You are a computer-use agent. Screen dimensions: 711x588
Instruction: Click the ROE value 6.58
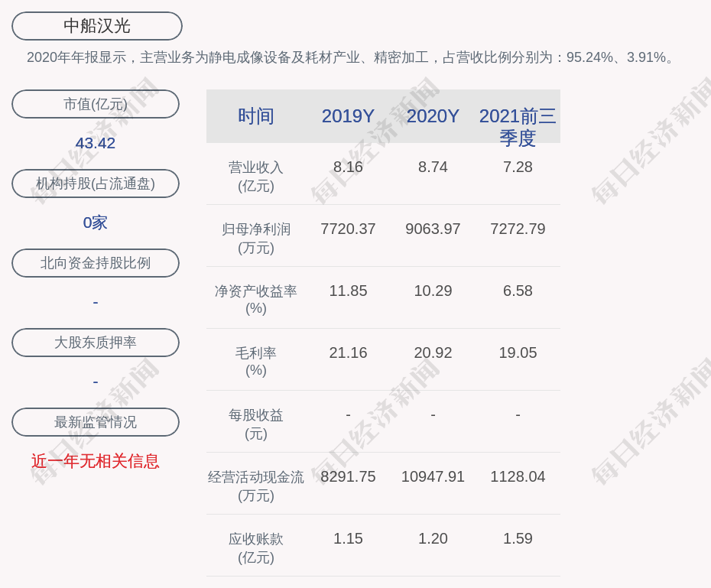[518, 291]
